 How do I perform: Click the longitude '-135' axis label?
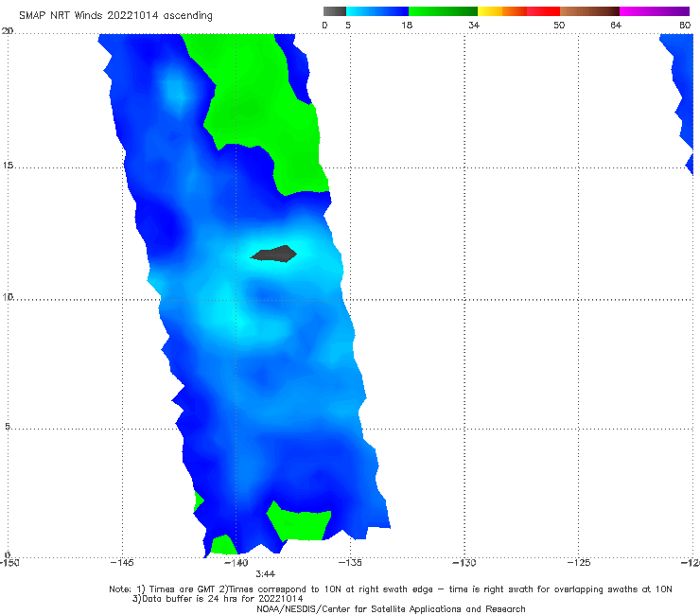350,563
